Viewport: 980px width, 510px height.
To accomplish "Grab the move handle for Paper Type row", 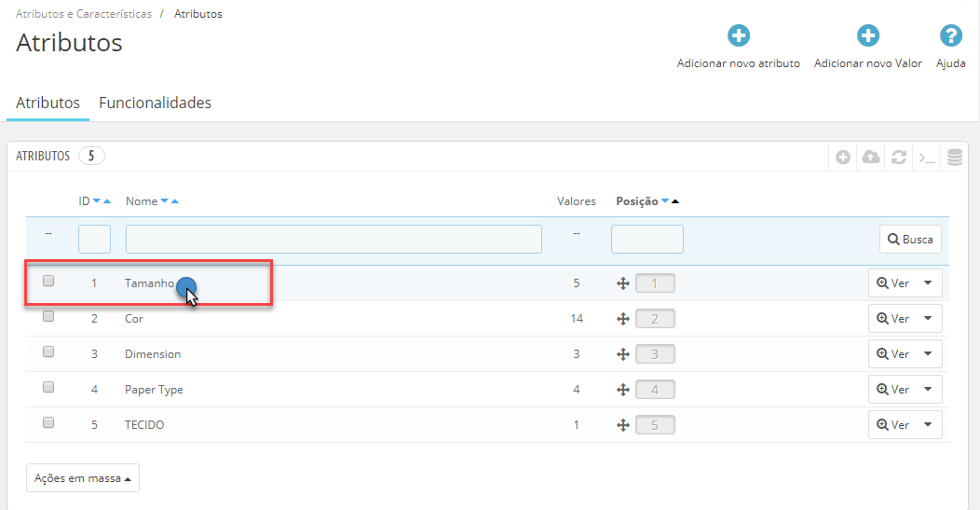I will tap(623, 390).
